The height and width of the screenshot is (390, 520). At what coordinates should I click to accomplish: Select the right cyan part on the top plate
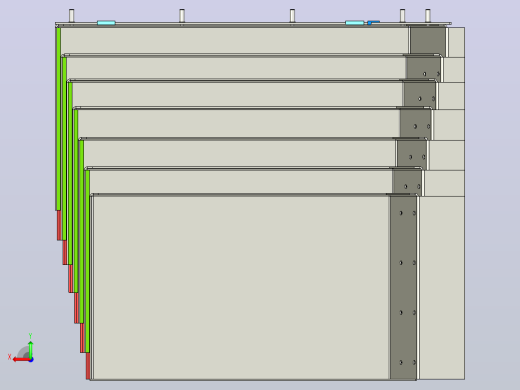(355, 23)
